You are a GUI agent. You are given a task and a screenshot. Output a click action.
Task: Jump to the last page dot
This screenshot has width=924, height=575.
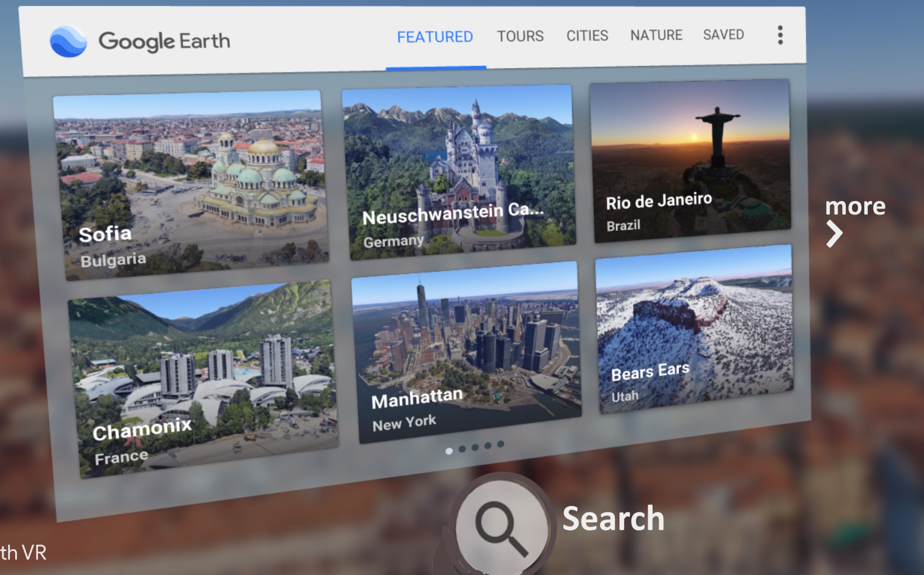[x=500, y=444]
